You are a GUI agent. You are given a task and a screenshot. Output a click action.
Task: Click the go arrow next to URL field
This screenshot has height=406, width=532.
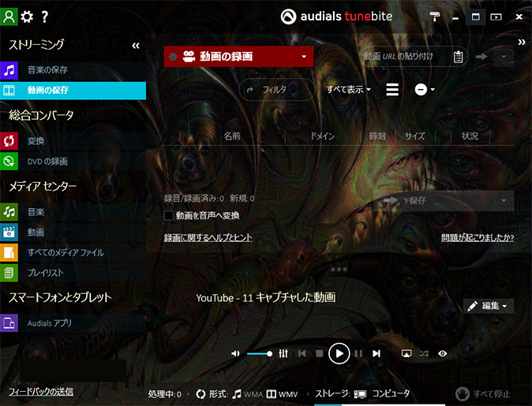pyautogui.click(x=481, y=56)
